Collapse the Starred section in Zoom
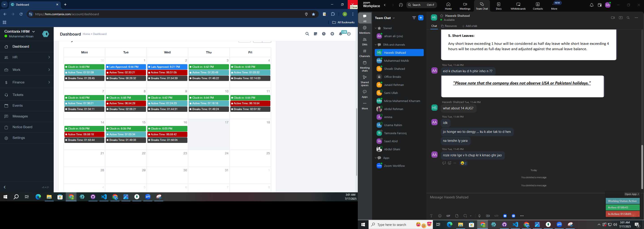The image size is (644, 229). [x=375, y=28]
